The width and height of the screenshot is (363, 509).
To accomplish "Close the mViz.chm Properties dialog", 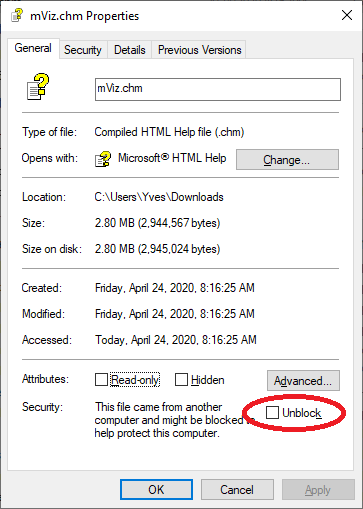I will pyautogui.click(x=347, y=15).
